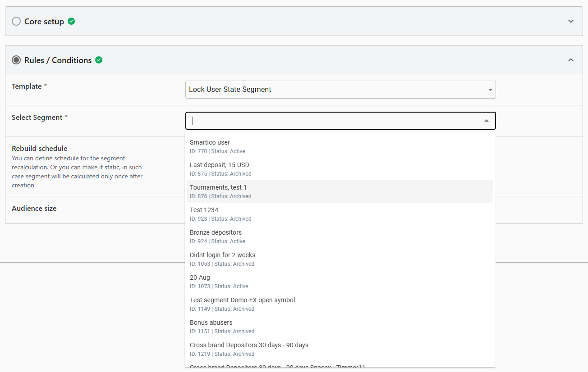Select Cross brand Depositors 30 days - 90 days
The height and width of the screenshot is (372, 588).
point(340,349)
